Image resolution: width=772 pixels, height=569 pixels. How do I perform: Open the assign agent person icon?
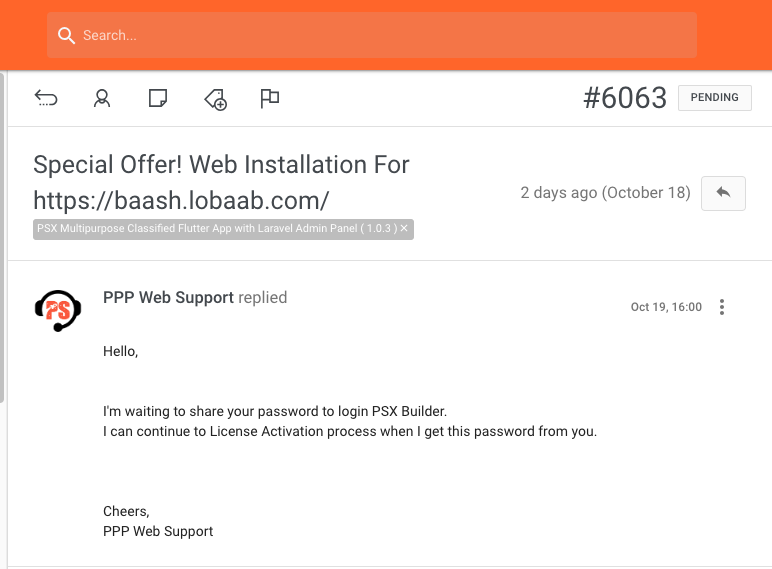(102, 98)
